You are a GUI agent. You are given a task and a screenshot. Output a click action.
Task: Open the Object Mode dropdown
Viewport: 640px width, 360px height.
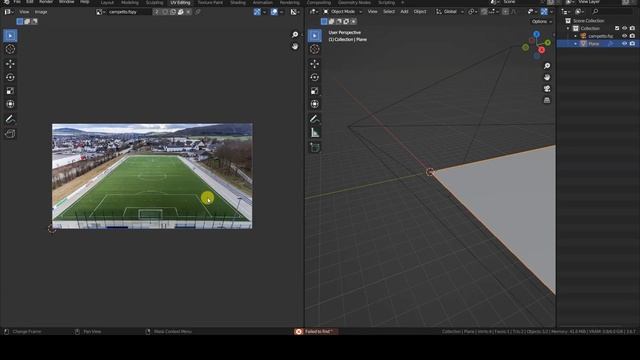click(x=342, y=12)
